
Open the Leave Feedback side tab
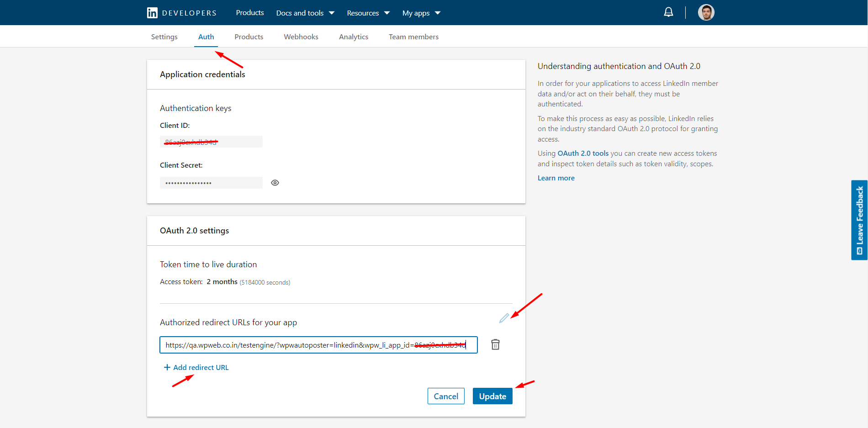[x=859, y=220]
